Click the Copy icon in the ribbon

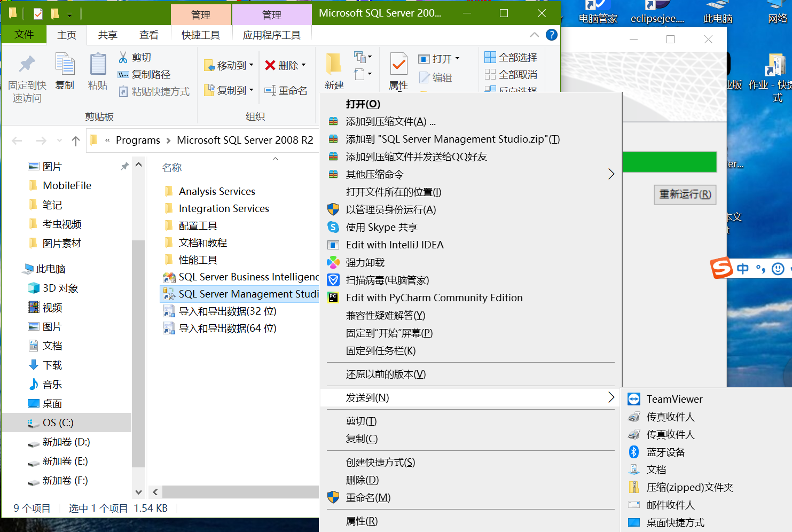[65, 64]
